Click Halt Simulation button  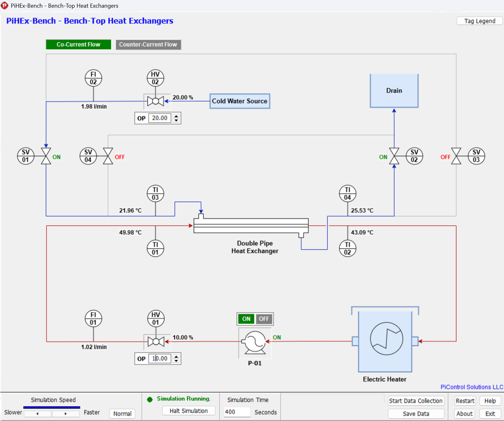(x=189, y=411)
